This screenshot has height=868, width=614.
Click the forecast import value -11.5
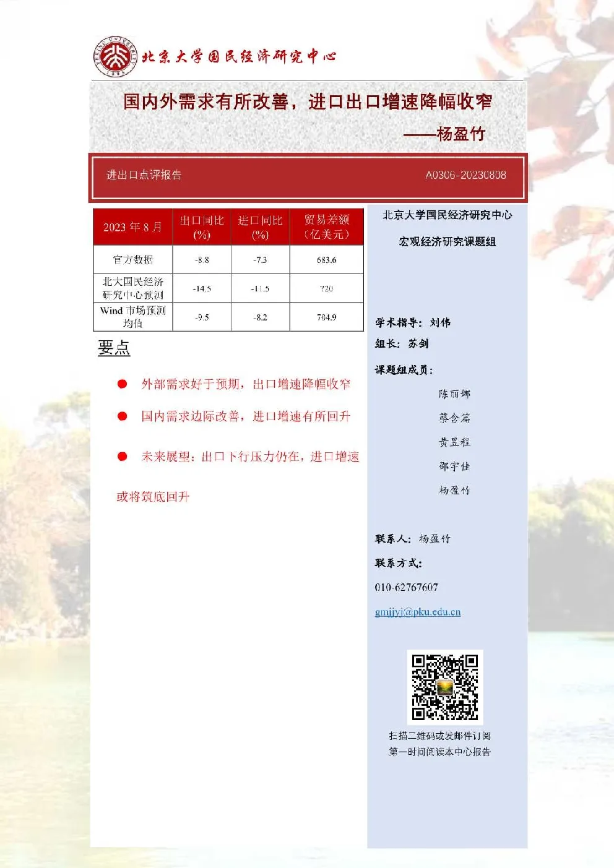[260, 288]
